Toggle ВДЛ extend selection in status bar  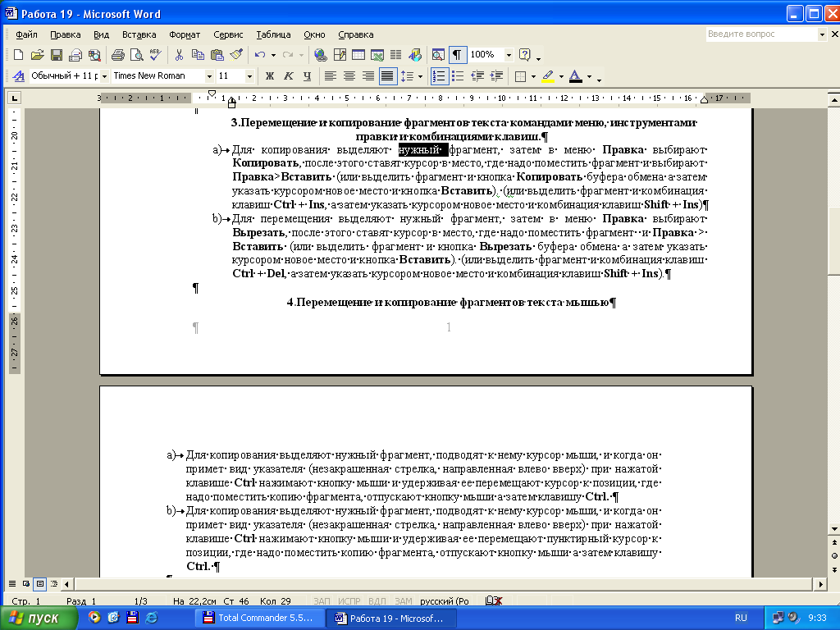coord(377,601)
